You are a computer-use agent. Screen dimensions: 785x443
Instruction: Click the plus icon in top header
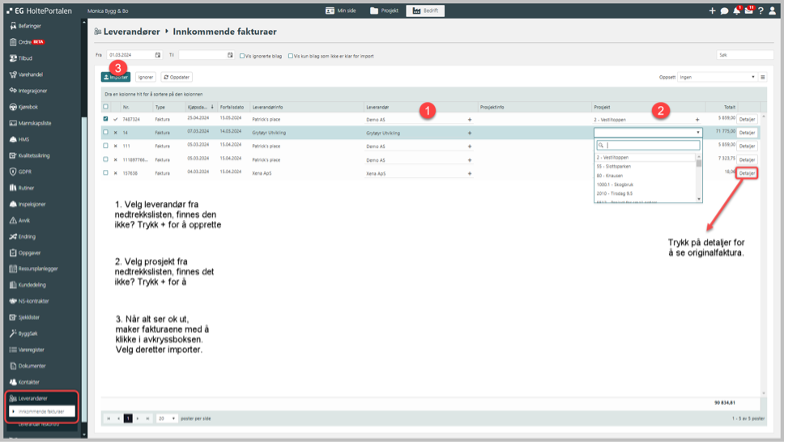tap(712, 10)
